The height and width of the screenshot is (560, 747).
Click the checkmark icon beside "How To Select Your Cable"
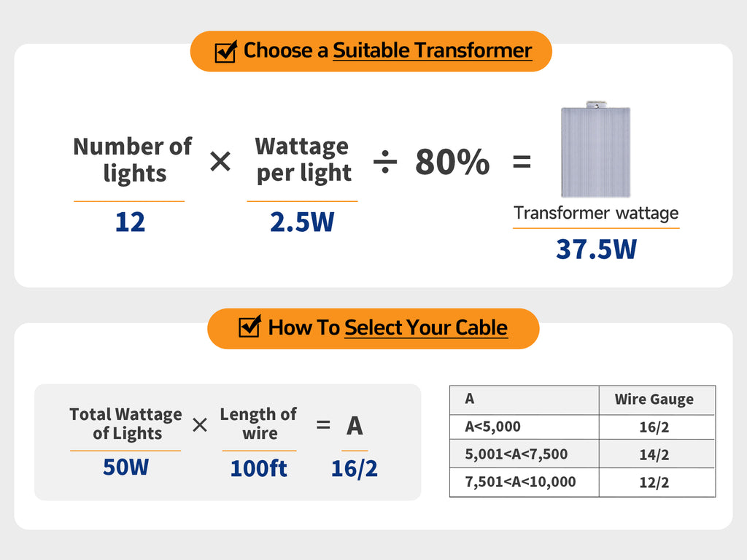(249, 327)
